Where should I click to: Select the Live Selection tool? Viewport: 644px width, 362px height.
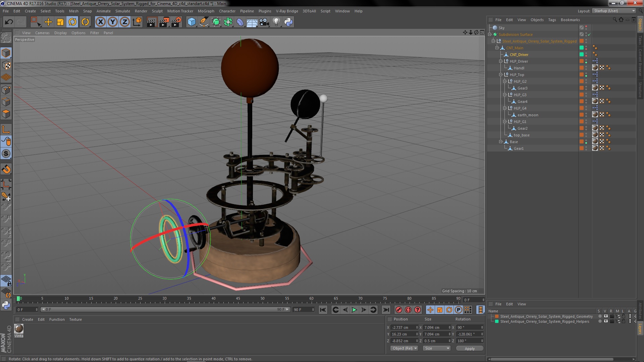36,22
